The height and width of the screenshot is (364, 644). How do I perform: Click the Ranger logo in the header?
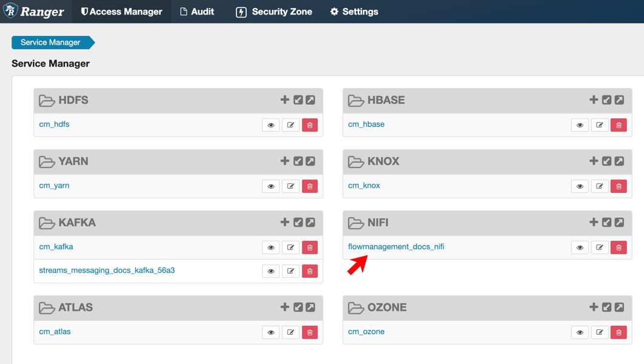[x=34, y=12]
